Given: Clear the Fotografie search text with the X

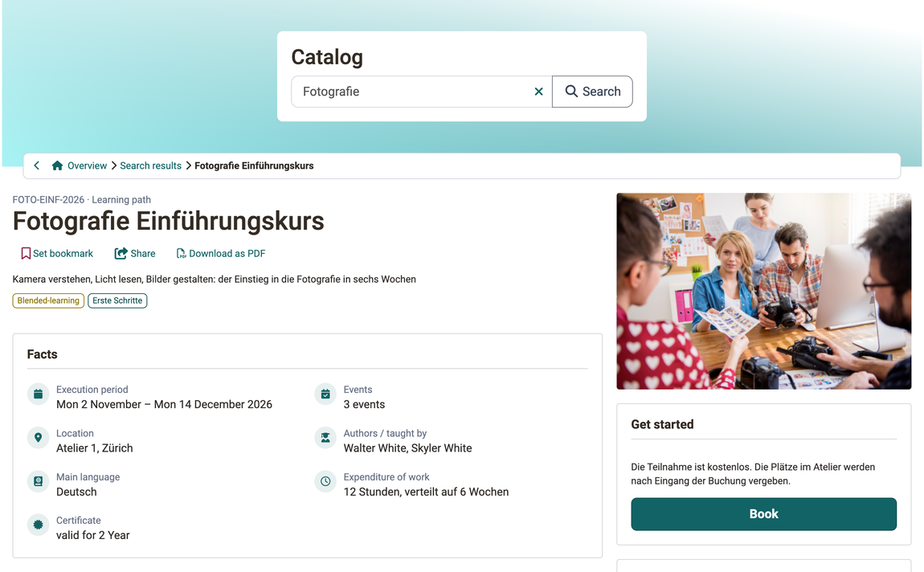Looking at the screenshot, I should click(538, 92).
